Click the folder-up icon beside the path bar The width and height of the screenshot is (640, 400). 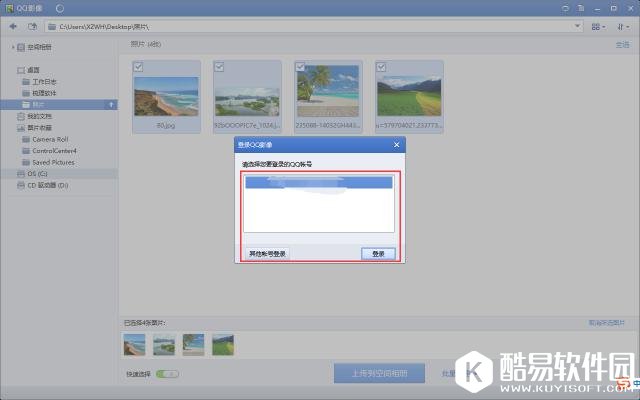(x=32, y=26)
